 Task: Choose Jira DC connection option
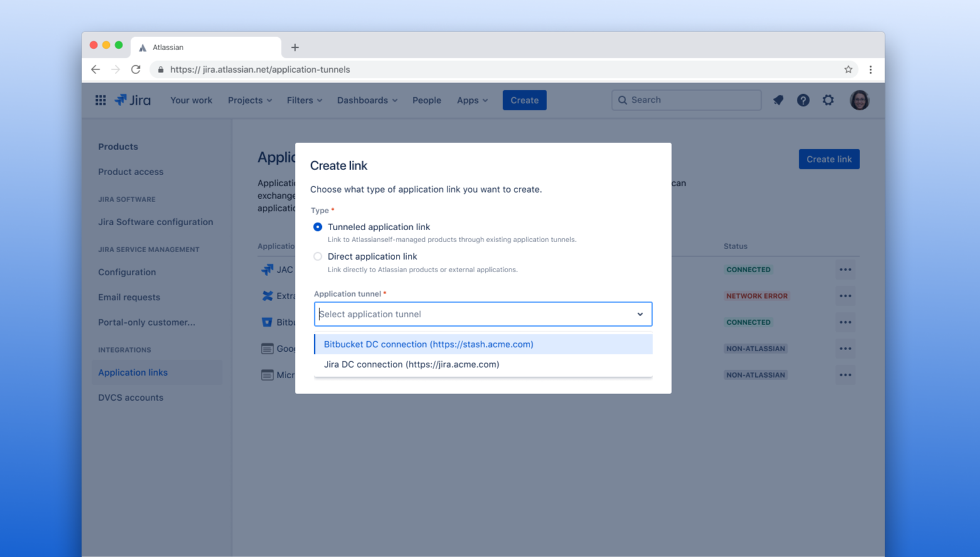[483, 364]
